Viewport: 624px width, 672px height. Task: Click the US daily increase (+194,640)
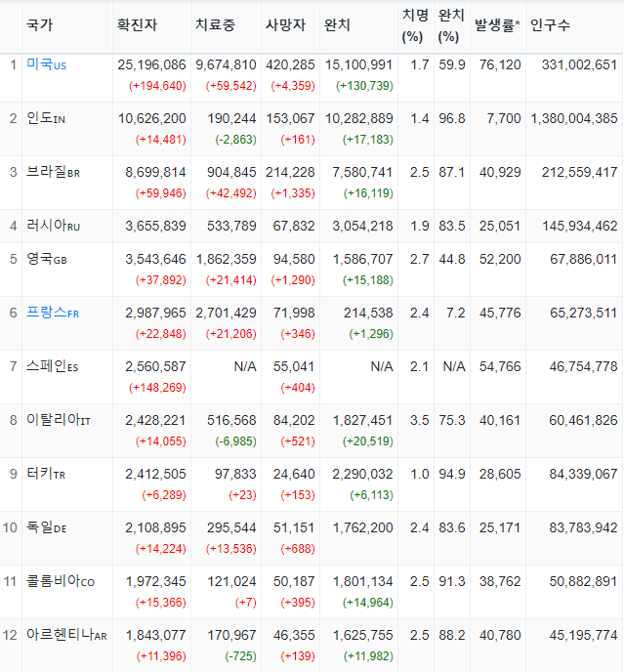click(x=157, y=86)
